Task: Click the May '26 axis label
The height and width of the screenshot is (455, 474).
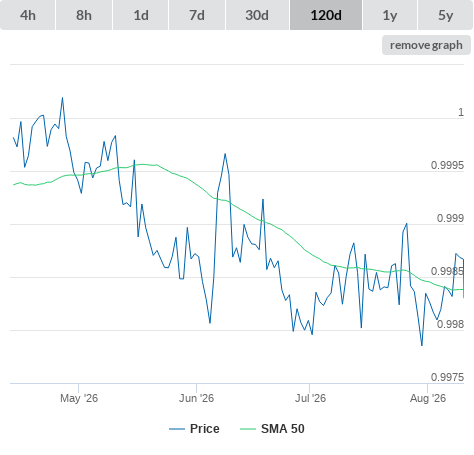Action: (x=79, y=398)
